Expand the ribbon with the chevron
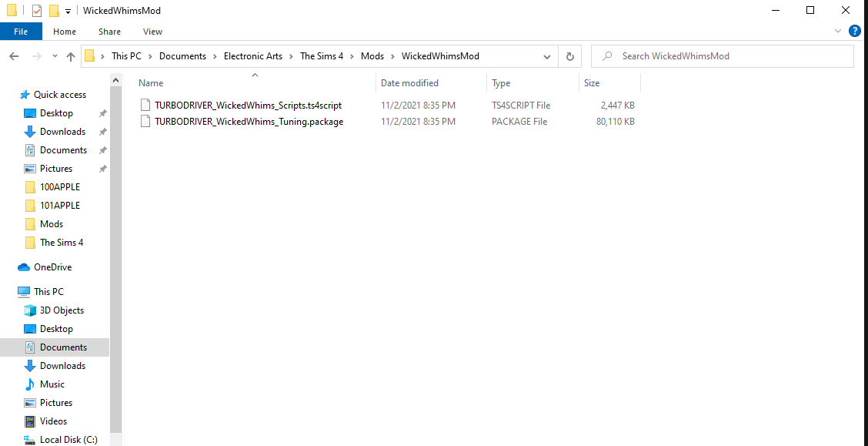This screenshot has height=446, width=868. pos(838,32)
